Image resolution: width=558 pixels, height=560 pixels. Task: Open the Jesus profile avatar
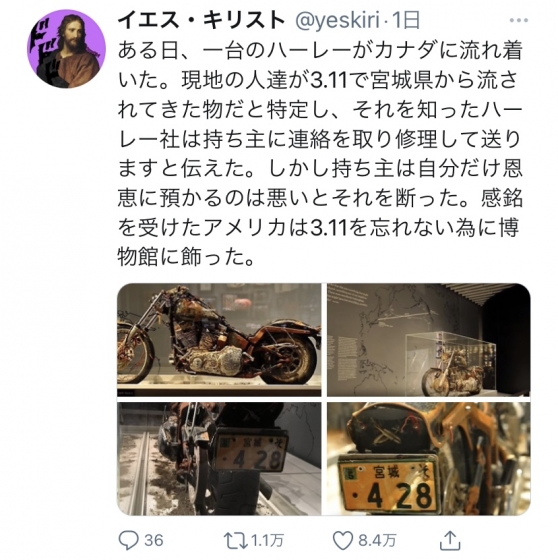tap(66, 49)
